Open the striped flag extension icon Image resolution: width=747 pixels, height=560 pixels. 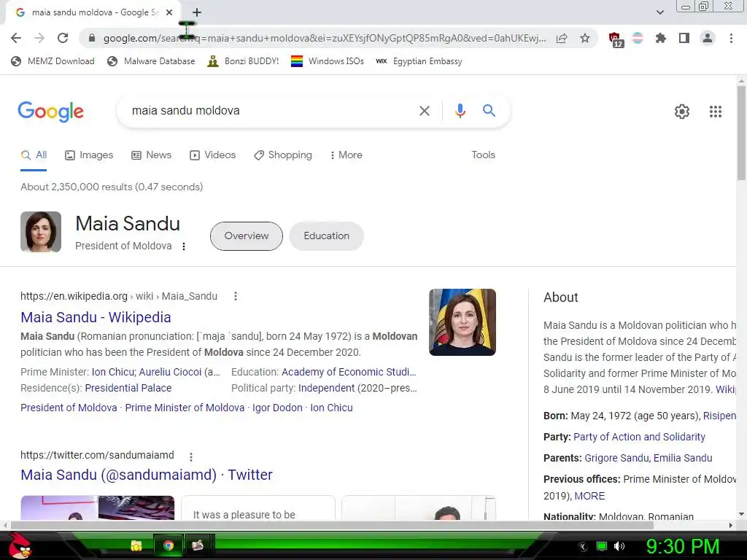coord(638,38)
